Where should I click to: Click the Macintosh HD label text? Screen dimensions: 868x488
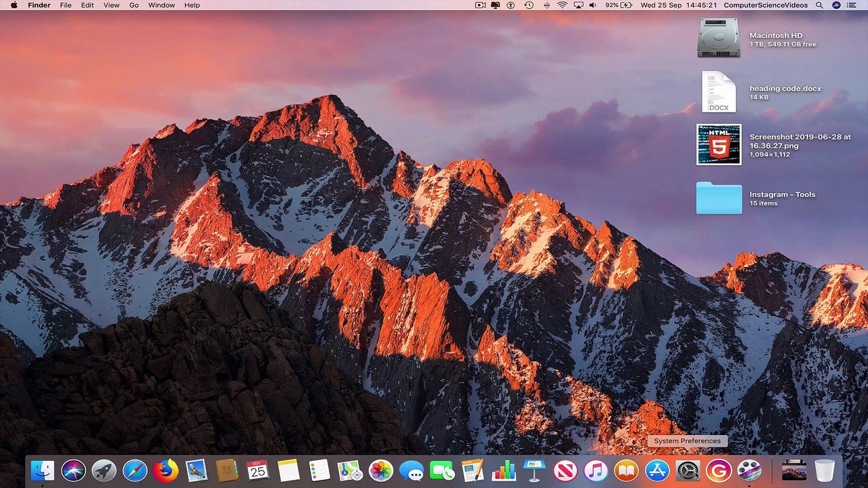click(x=776, y=35)
